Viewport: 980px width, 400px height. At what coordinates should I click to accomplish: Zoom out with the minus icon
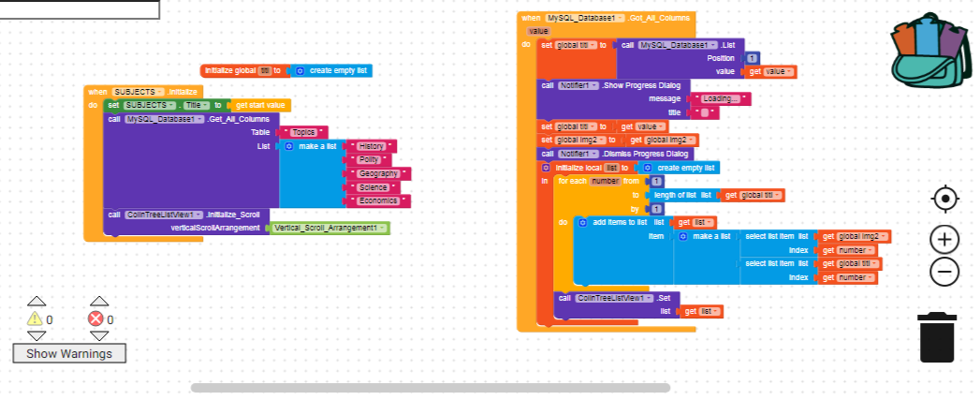[x=944, y=272]
